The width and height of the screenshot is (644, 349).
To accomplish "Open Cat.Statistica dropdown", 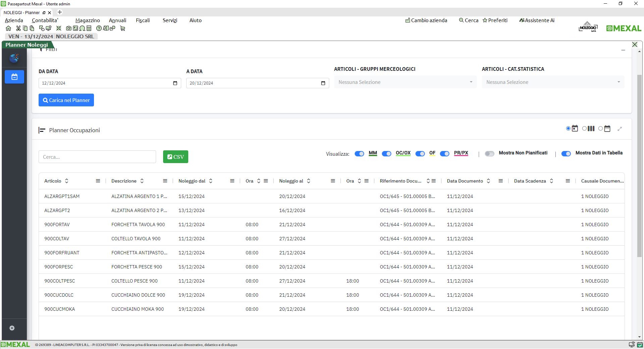I will pyautogui.click(x=553, y=82).
